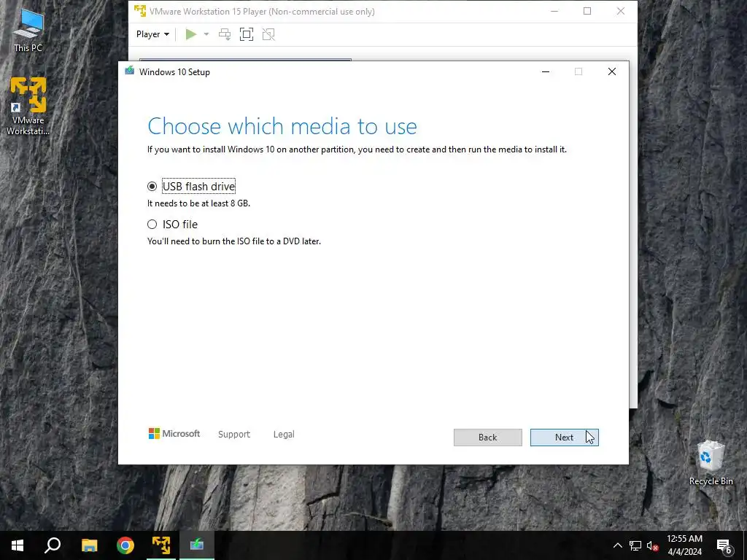Minimize the Windows 10 Setup window
Image resolution: width=747 pixels, height=560 pixels.
[546, 71]
